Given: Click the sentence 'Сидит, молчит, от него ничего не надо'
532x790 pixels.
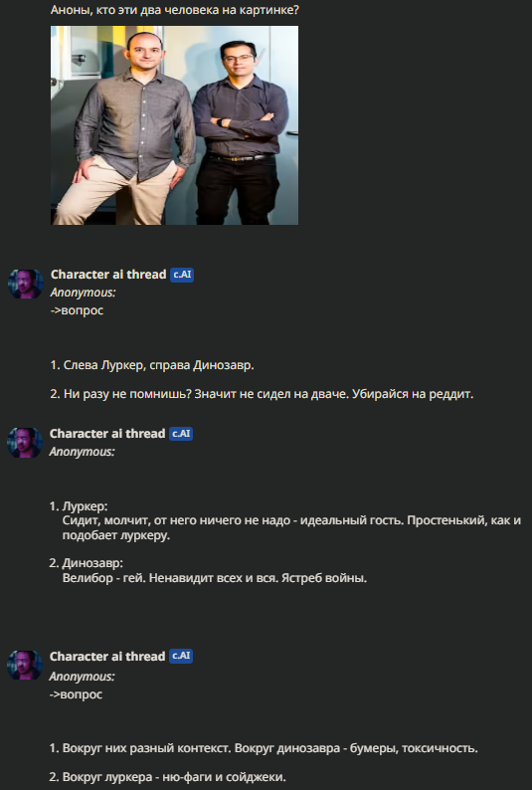Looking at the screenshot, I should [x=176, y=520].
